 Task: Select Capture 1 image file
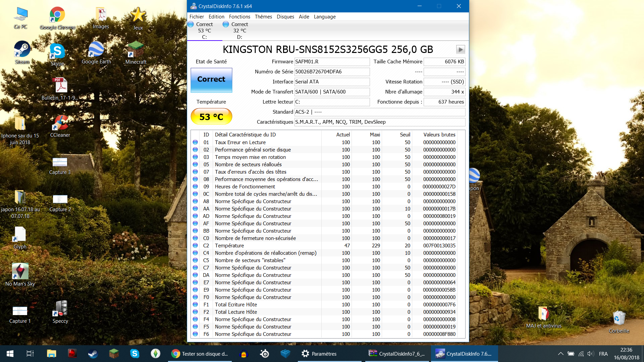[x=20, y=315]
